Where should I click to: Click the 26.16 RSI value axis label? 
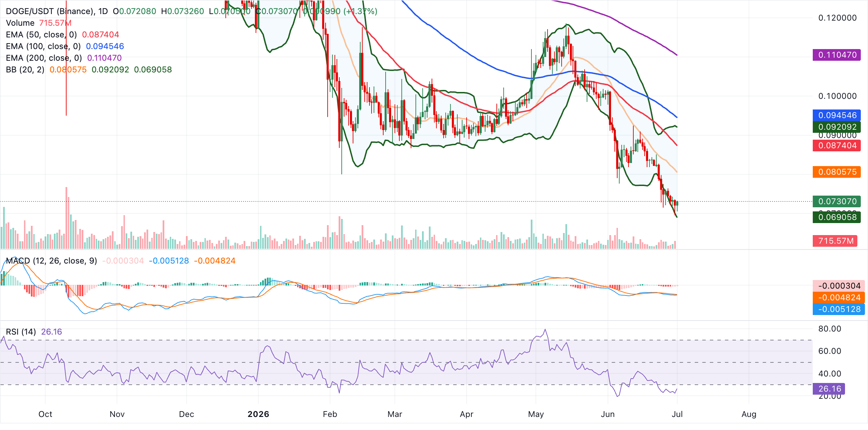tap(829, 389)
